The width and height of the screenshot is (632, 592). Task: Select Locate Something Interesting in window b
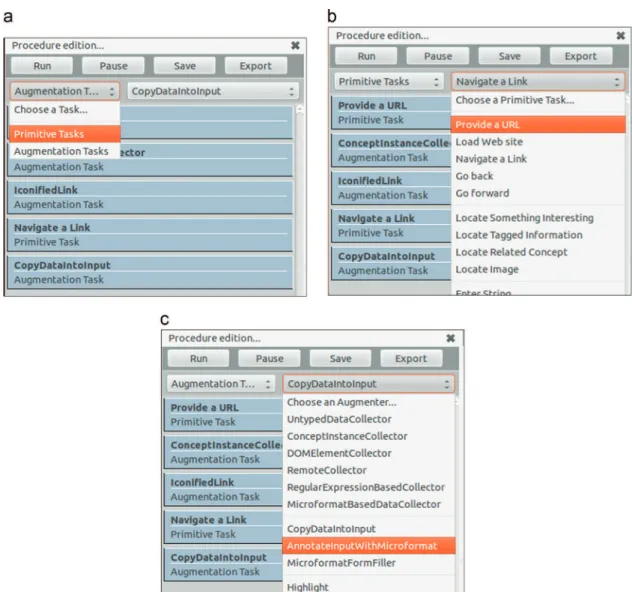click(x=538, y=218)
